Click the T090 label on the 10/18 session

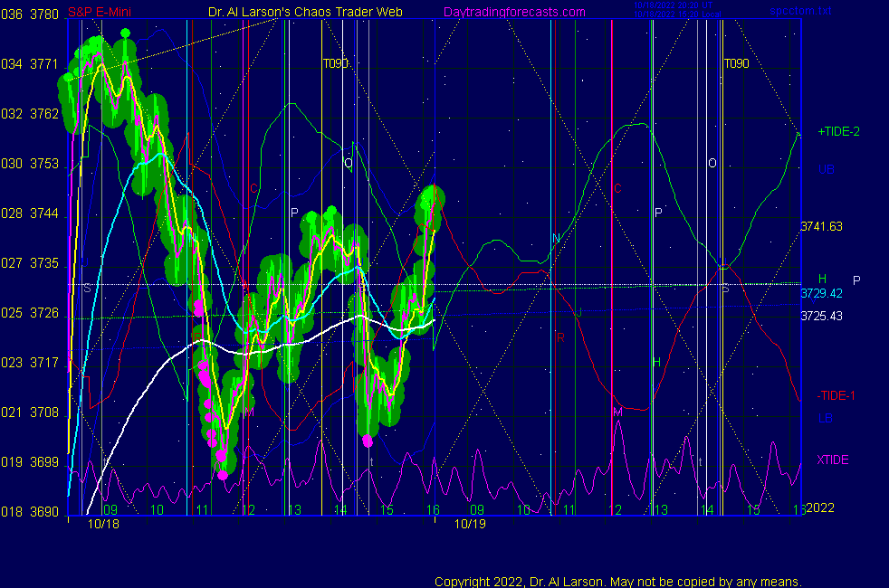pyautogui.click(x=335, y=63)
